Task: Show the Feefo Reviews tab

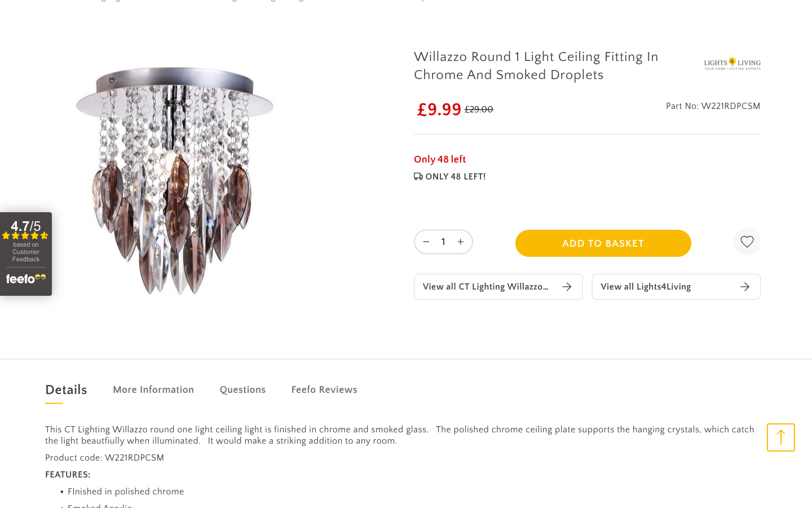Action: (324, 390)
